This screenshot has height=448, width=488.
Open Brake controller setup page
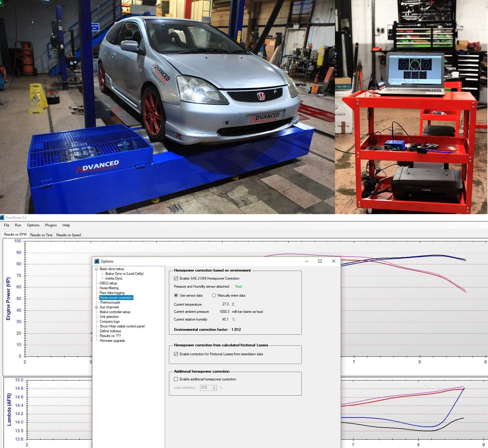[115, 312]
